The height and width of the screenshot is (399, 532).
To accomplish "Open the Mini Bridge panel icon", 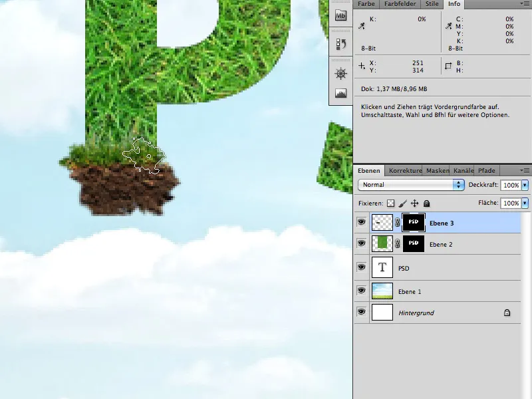I will [x=340, y=15].
